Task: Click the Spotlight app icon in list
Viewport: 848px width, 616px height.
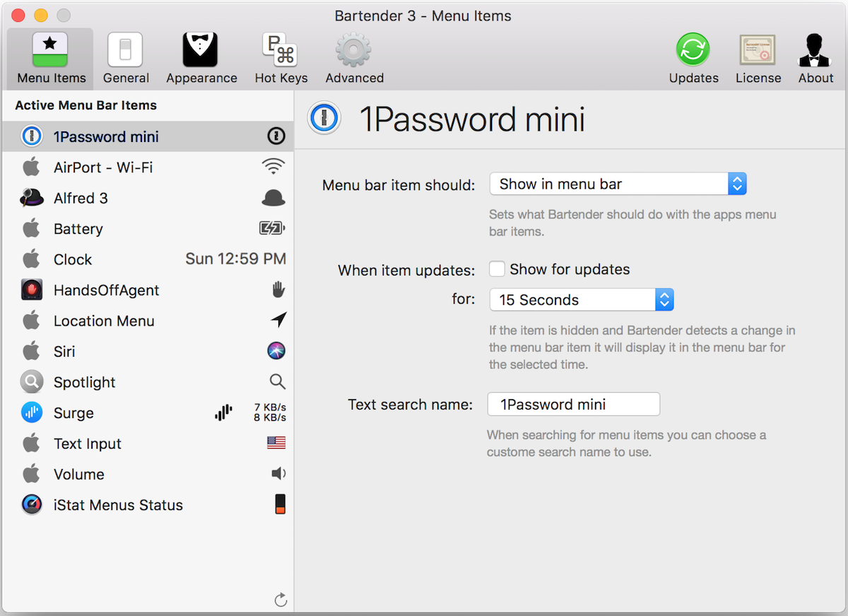Action: [x=32, y=382]
